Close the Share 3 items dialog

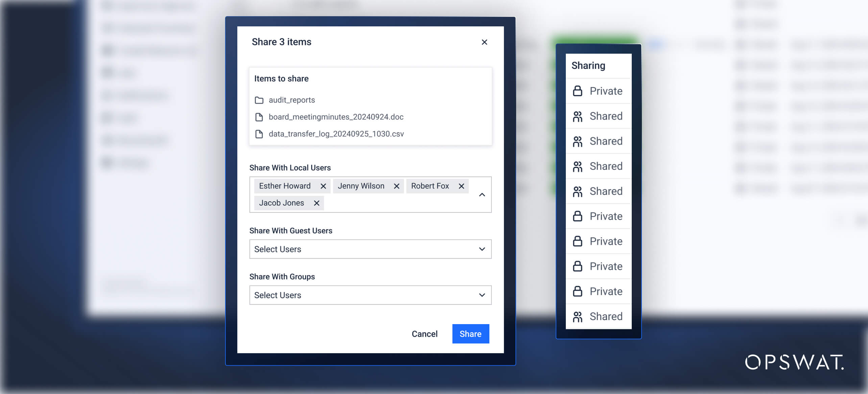pos(485,42)
